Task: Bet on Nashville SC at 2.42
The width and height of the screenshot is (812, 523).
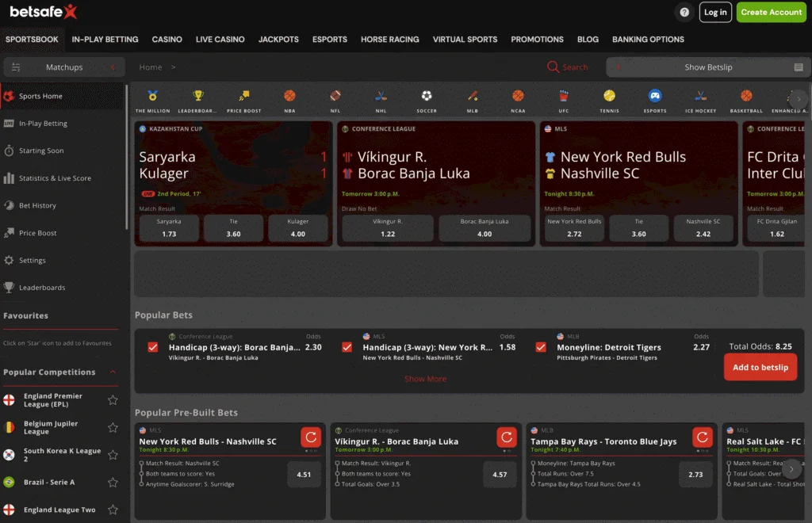Action: [x=703, y=228]
